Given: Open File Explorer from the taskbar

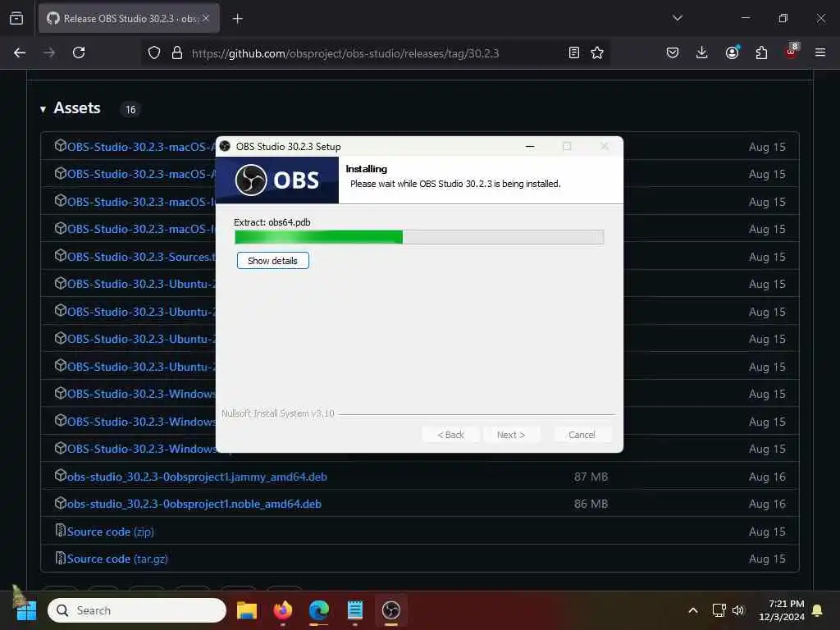Looking at the screenshot, I should coord(247,610).
